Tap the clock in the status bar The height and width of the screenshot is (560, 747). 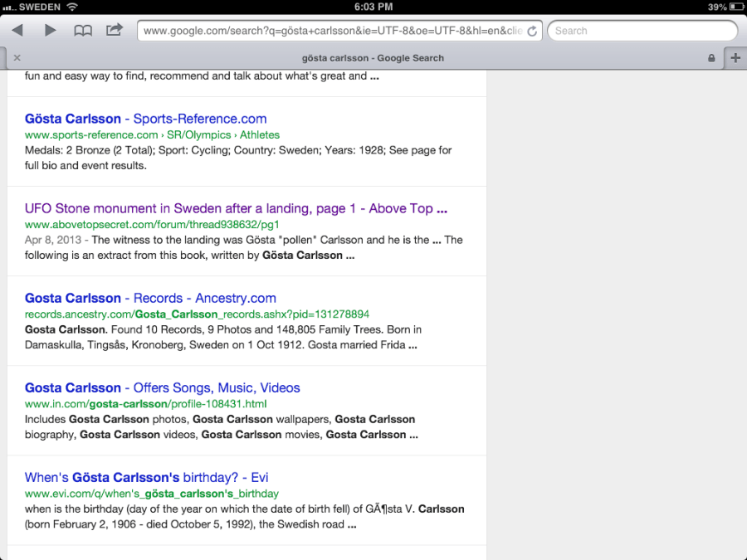coord(373,7)
